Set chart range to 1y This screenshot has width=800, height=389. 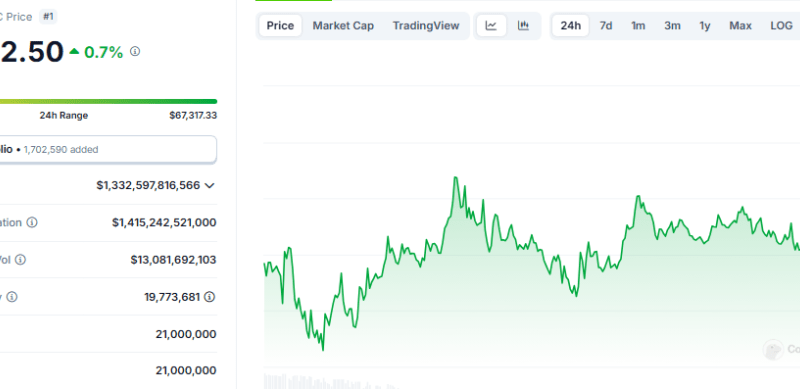tap(705, 26)
